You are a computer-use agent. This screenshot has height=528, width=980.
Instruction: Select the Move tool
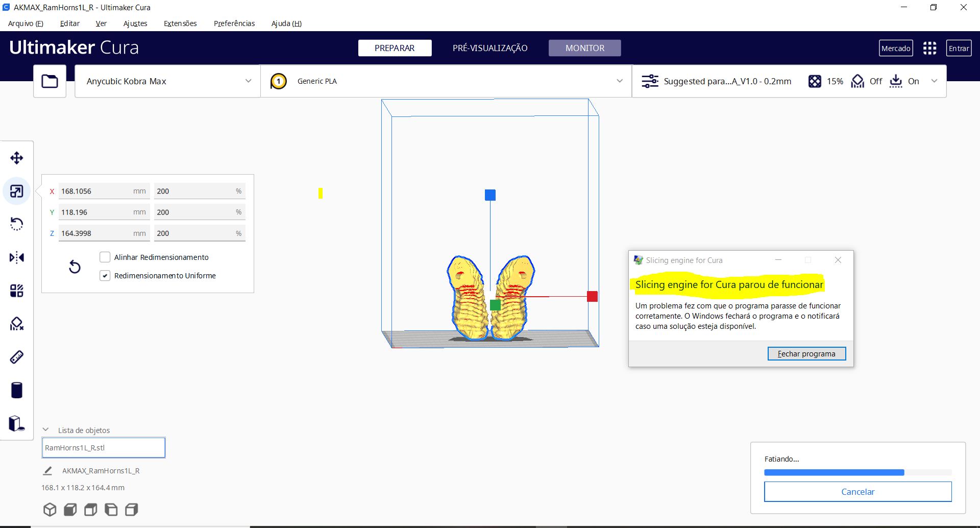17,158
